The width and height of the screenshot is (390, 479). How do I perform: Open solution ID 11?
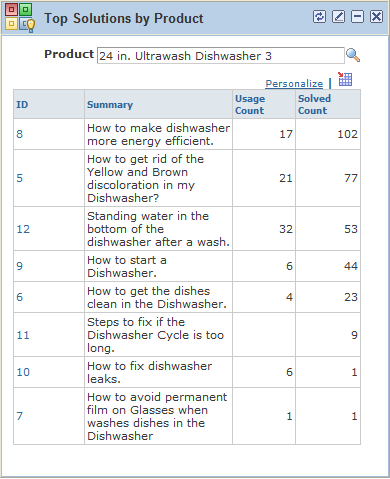[x=23, y=335]
